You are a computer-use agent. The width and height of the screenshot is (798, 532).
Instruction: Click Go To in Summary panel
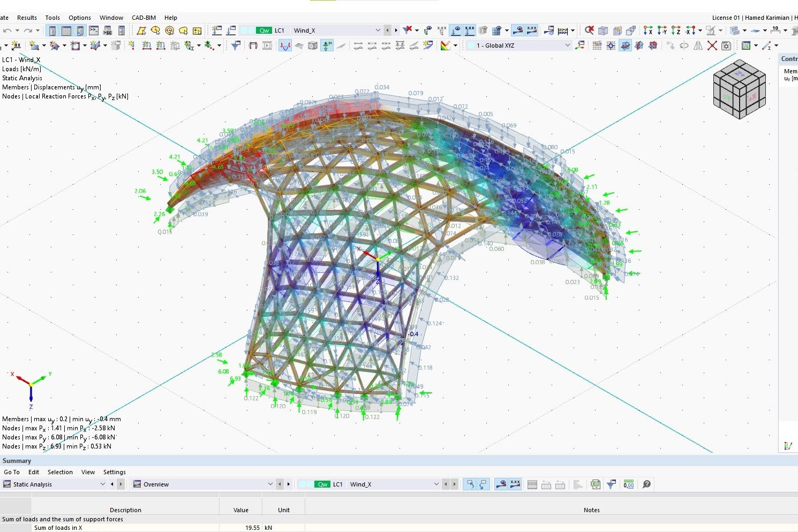click(12, 472)
